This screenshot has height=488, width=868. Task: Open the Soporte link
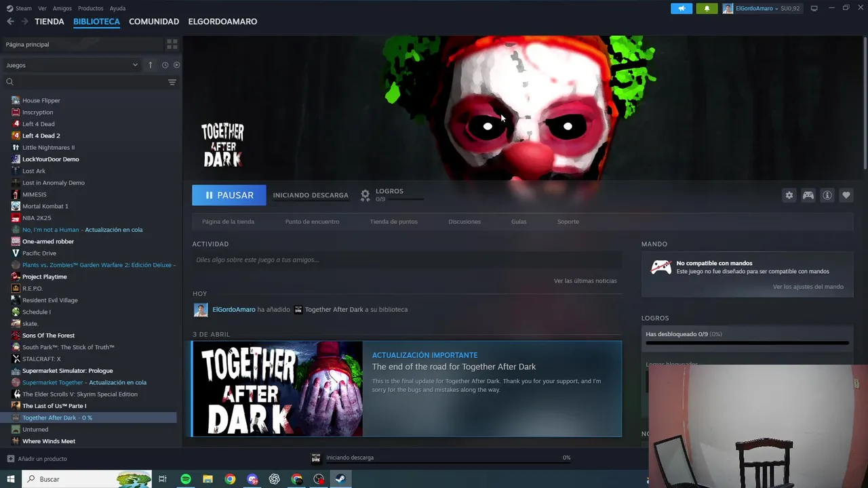pyautogui.click(x=568, y=222)
